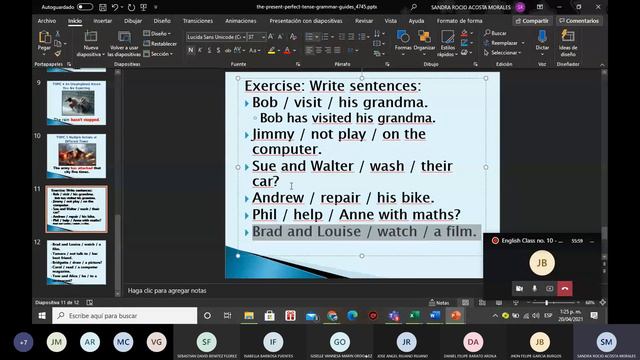This screenshot has height=360, width=640.
Task: Click the Comentarios button
Action: [579, 21]
